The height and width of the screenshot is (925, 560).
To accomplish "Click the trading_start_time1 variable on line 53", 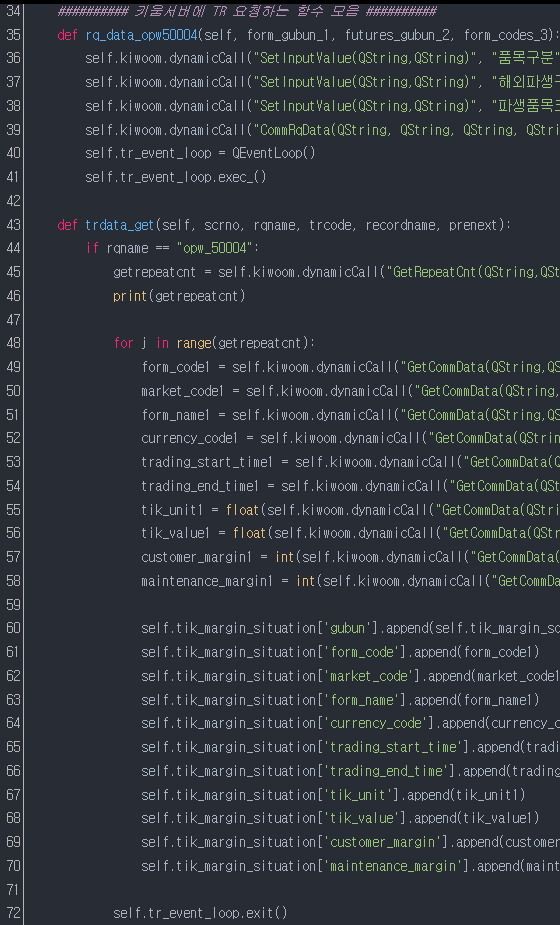I will point(207,462).
